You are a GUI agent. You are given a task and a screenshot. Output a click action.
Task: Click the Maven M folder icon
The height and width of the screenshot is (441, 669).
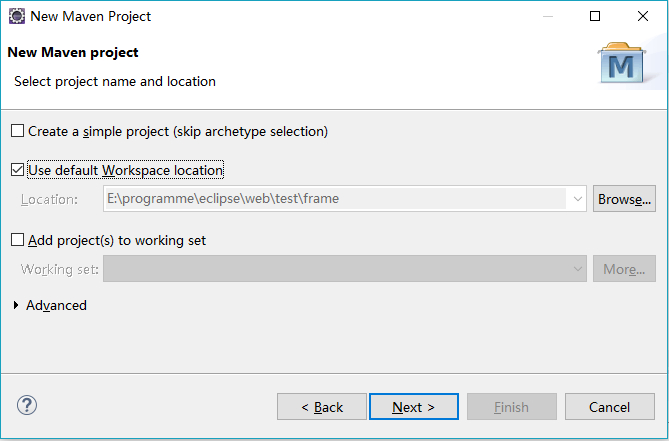622,63
